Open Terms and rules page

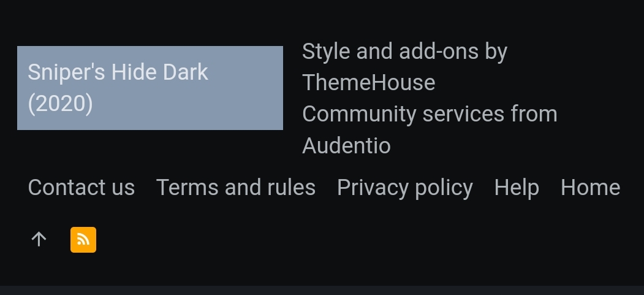pos(236,187)
